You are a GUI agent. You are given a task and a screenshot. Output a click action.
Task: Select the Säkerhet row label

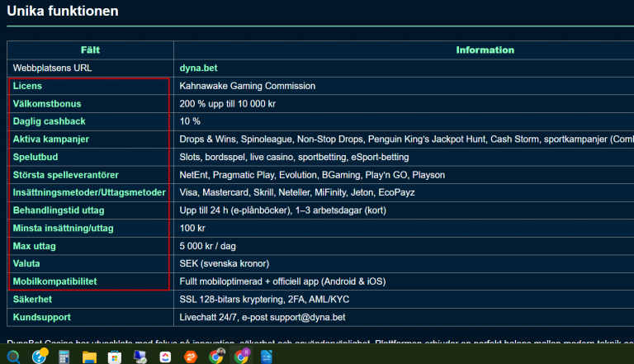(32, 300)
